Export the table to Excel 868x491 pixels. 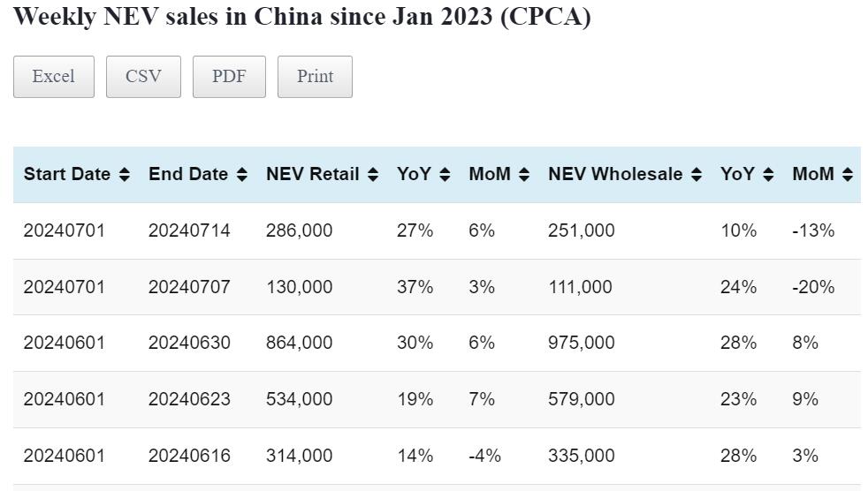click(x=53, y=77)
